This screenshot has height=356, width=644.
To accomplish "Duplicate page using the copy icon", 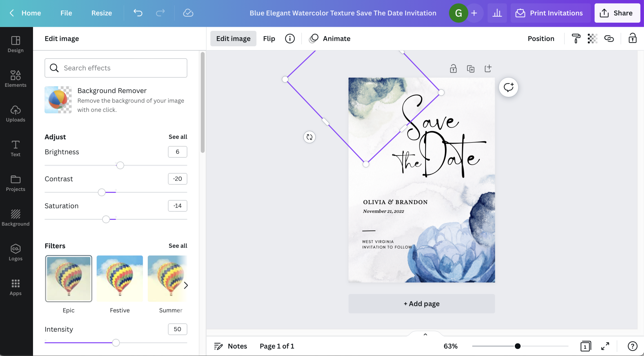I will pos(470,69).
